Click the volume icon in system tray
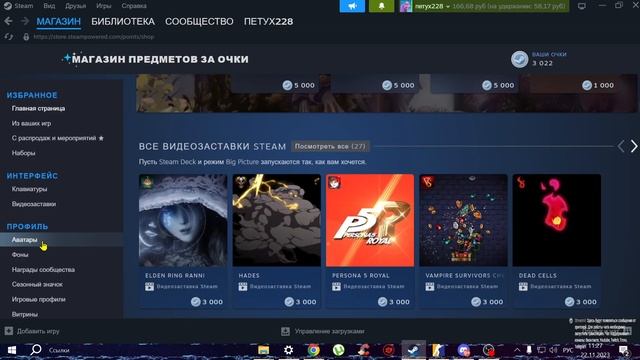The width and height of the screenshot is (640, 360). click(x=553, y=350)
